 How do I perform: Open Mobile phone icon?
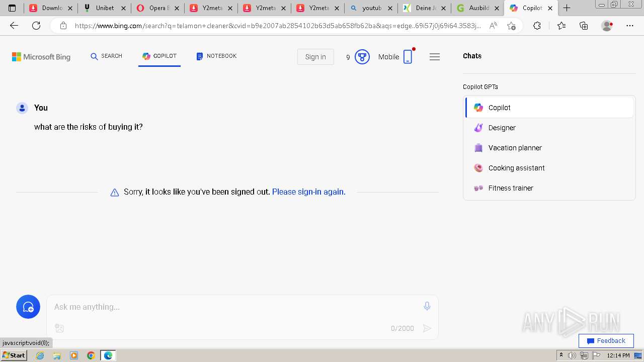408,57
